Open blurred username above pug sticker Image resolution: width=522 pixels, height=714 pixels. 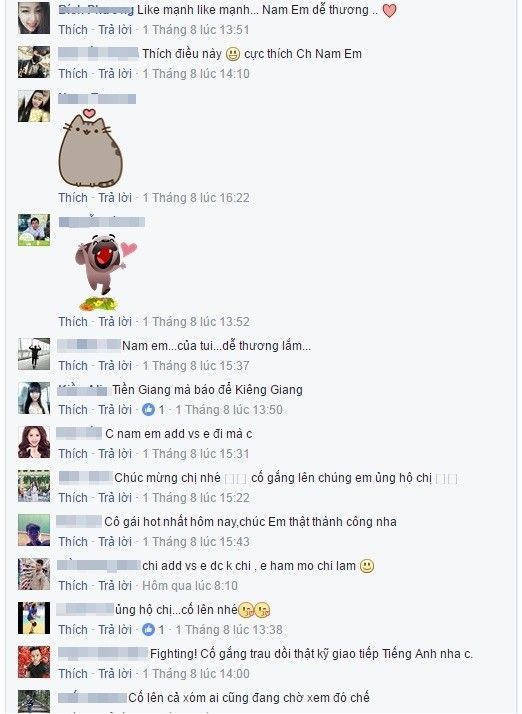102,222
